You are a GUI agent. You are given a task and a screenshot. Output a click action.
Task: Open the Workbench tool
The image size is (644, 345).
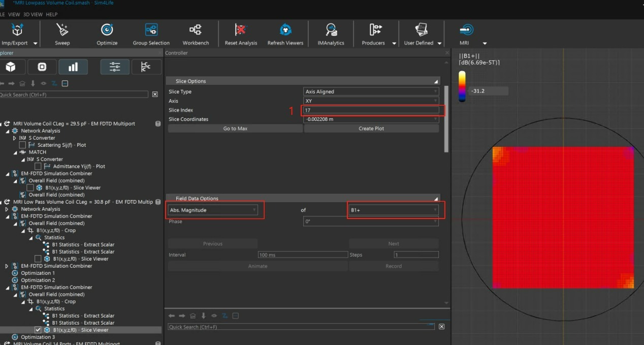(196, 30)
